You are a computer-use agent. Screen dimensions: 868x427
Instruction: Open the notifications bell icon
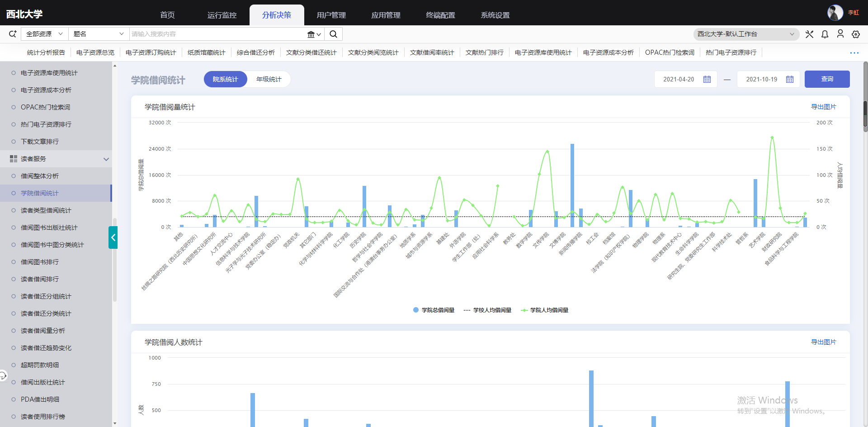coord(825,34)
